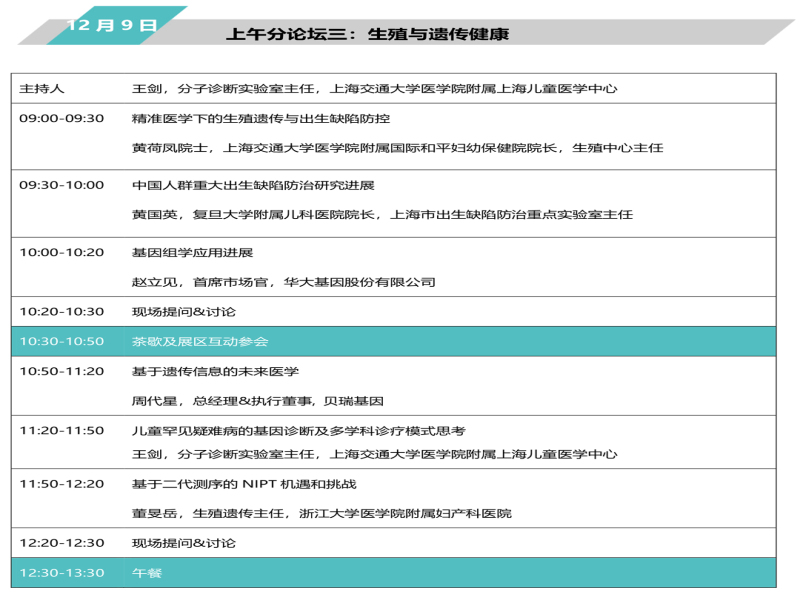Click 茶歇及展区互动参会 row text
Screen dimensions: 800x600
200,341
